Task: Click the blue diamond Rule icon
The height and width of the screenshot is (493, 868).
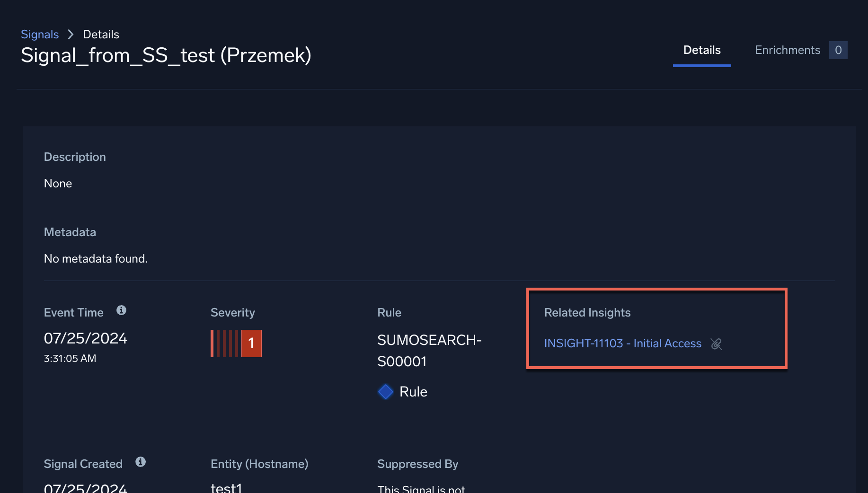Action: point(386,392)
